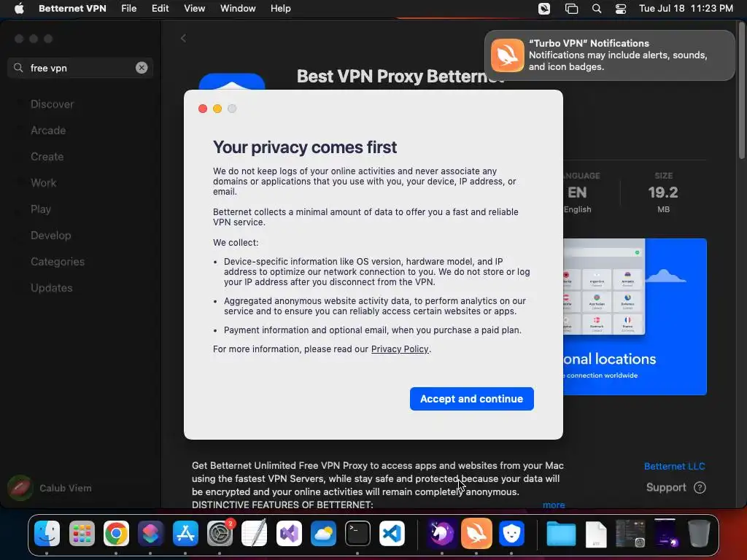The width and height of the screenshot is (747, 560).
Task: Launch Google Chrome from the dock
Action: point(116,533)
